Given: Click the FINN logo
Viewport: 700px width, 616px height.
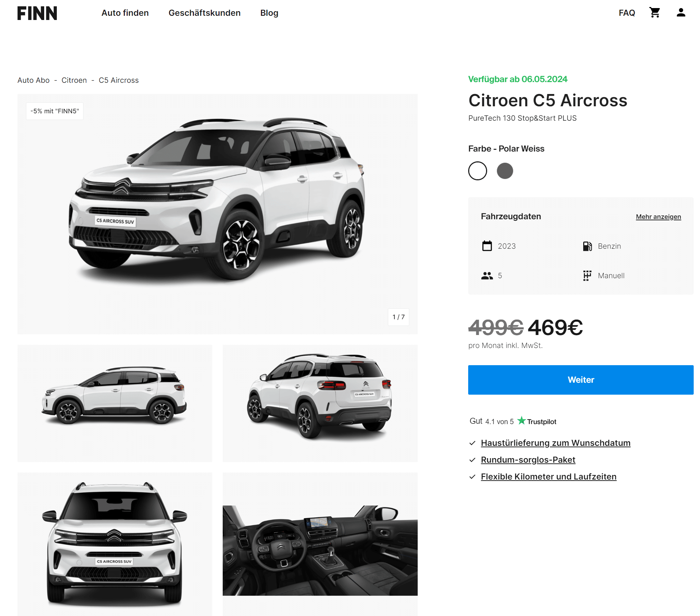Looking at the screenshot, I should point(37,13).
